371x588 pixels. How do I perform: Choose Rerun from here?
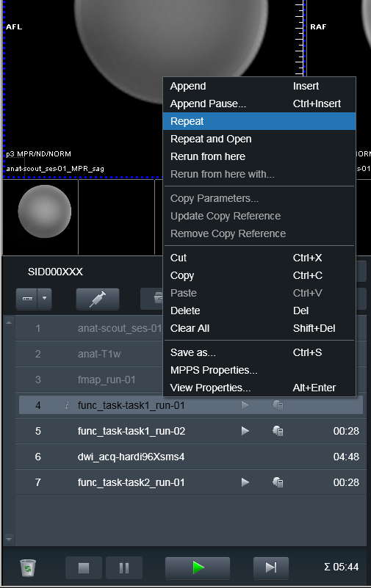click(259, 156)
